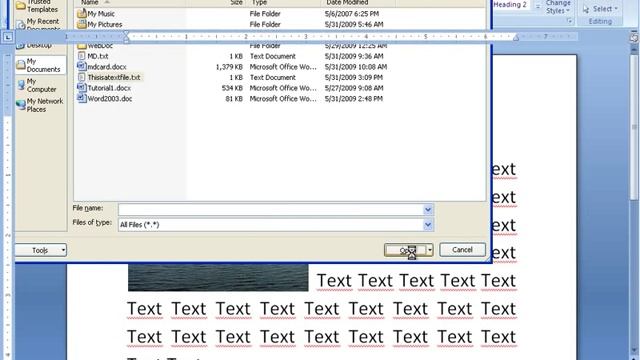Click the '5/27/2009 9:08 AM' date cell
The height and width of the screenshot is (360, 640).
pos(354,88)
